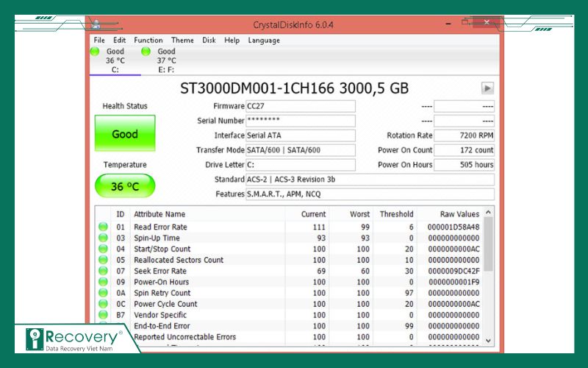Click status circle for Seek Error Rate
Image resolution: width=588 pixels, height=368 pixels.
(103, 271)
